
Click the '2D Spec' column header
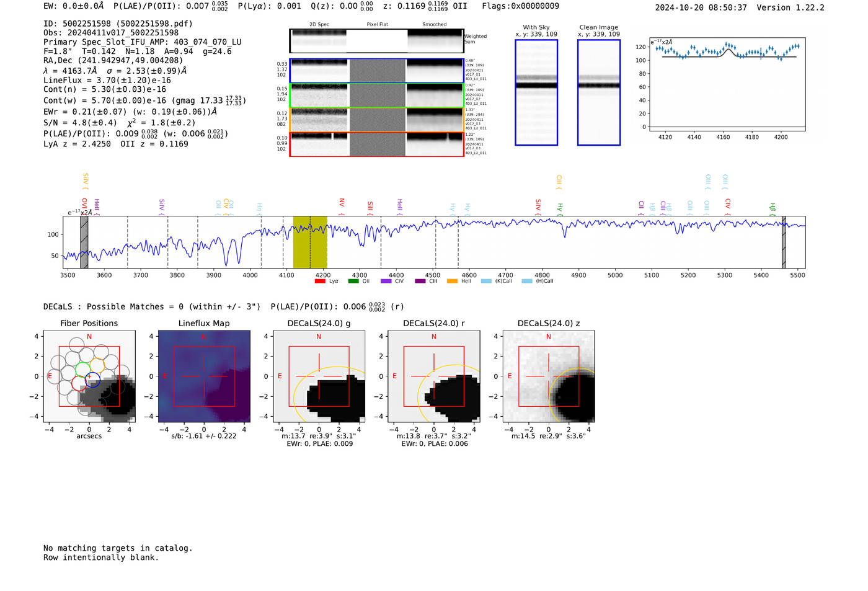(319, 24)
